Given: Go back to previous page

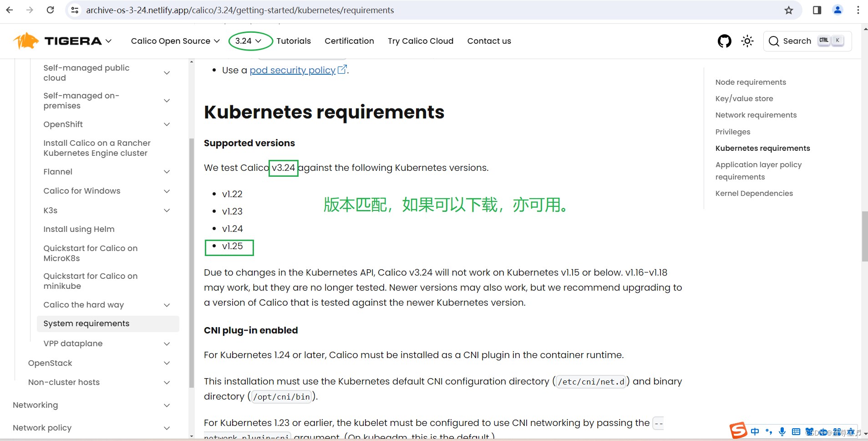Looking at the screenshot, I should coord(10,10).
